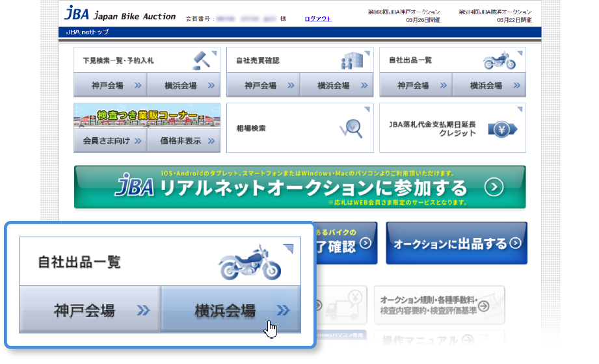This screenshot has width=599, height=364.
Task: Open JBA.netトップ in the blue bar
Action: coord(88,32)
